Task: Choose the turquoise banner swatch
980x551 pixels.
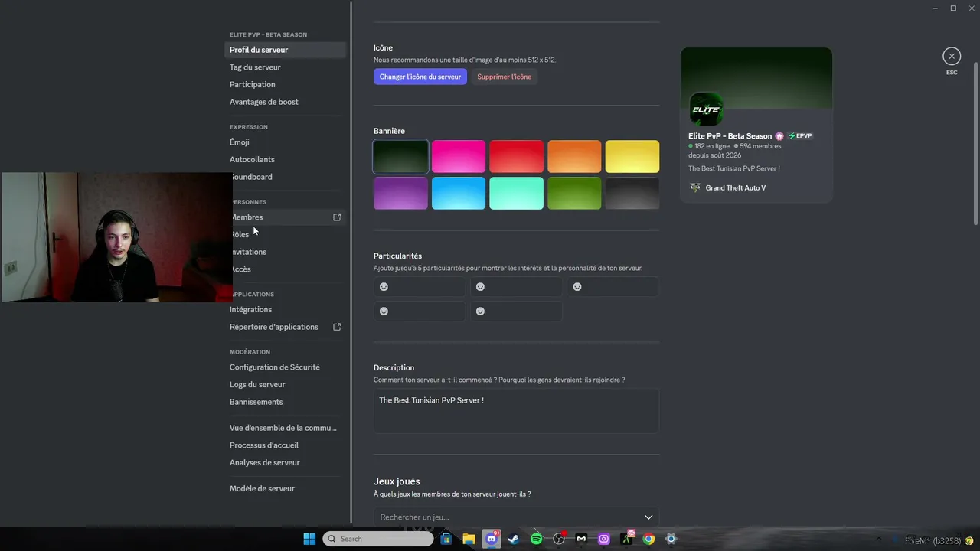Action: click(516, 193)
